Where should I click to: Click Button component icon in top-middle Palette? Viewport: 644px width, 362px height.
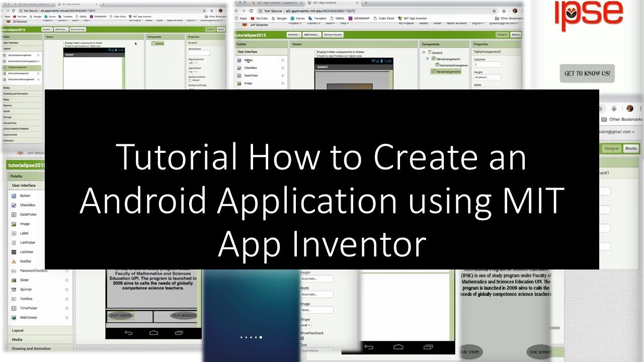pos(239,60)
